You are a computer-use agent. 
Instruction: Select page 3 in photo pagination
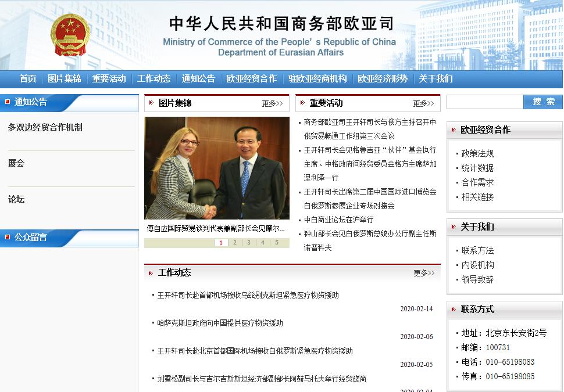[248, 243]
